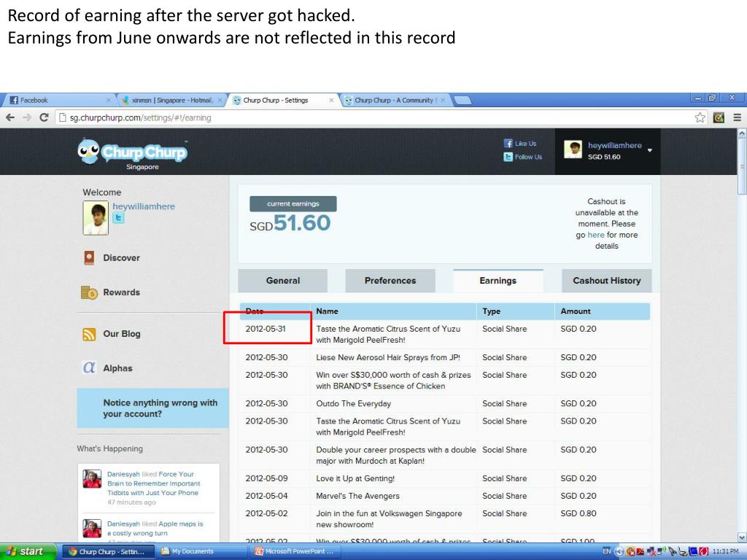Click Daniesyah's avatar in first feed item
This screenshot has width=747, height=560.
[92, 478]
